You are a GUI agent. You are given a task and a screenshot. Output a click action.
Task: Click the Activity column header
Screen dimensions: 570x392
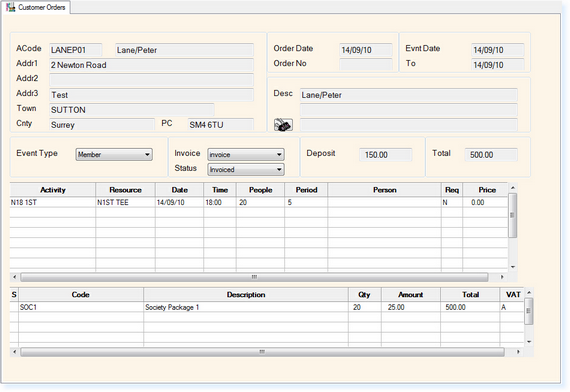tap(53, 190)
